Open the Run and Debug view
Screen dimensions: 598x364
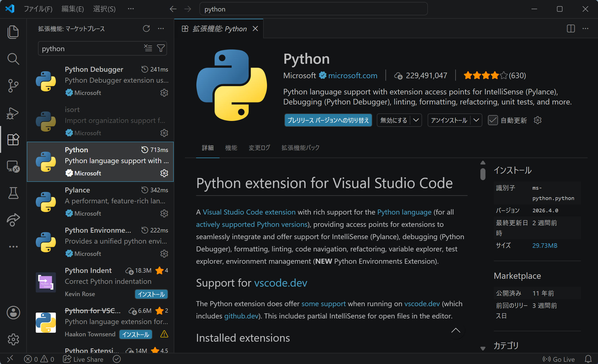point(13,113)
